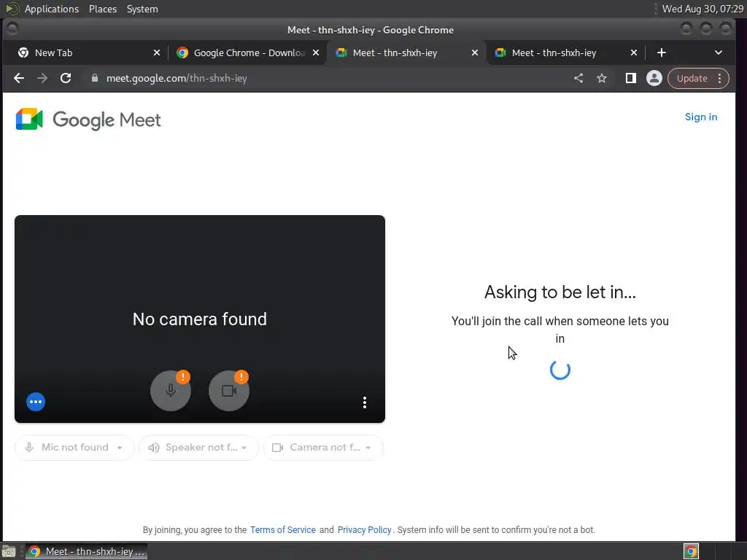Go back with the browser back arrow
The image size is (747, 560).
[18, 78]
